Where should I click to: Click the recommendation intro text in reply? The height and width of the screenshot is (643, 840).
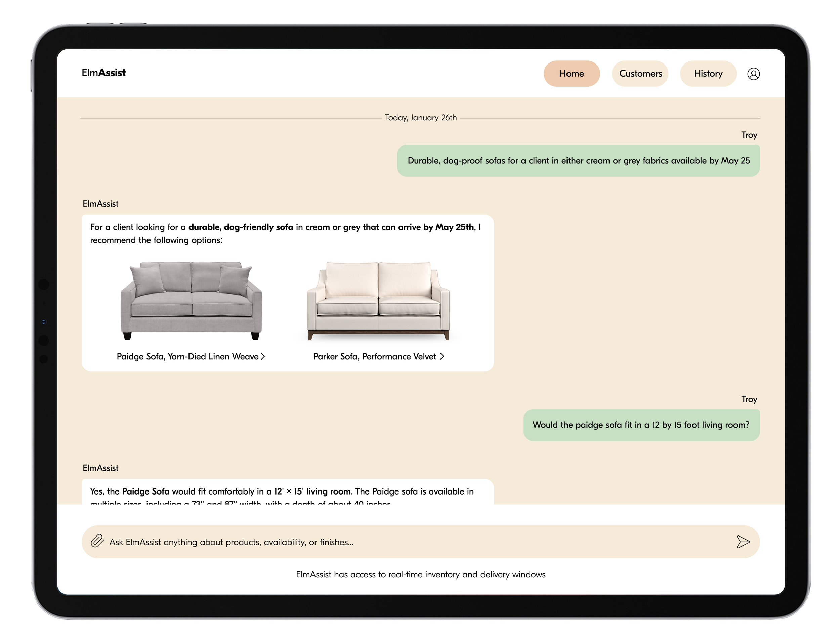pos(285,233)
